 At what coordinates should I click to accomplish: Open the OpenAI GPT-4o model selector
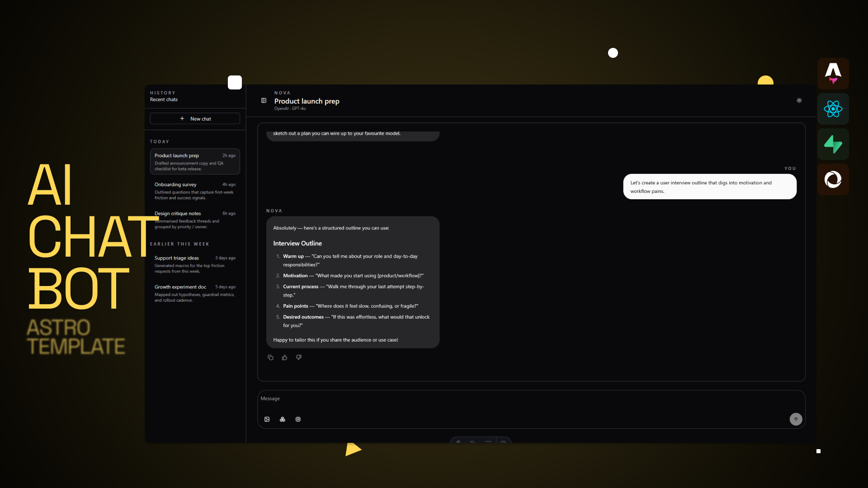click(289, 108)
